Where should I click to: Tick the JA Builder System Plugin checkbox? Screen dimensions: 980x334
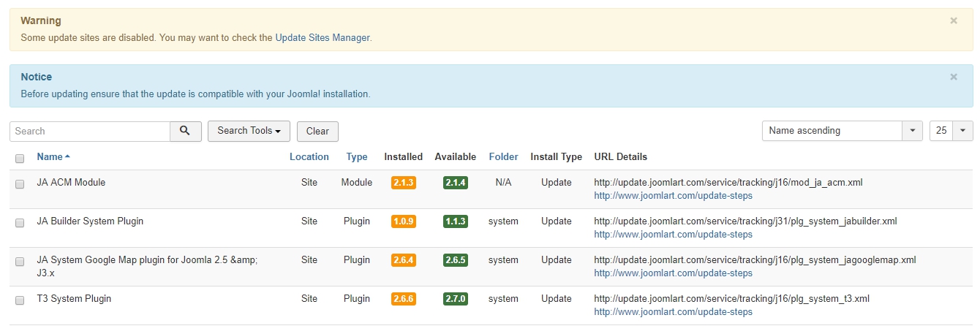coord(20,222)
